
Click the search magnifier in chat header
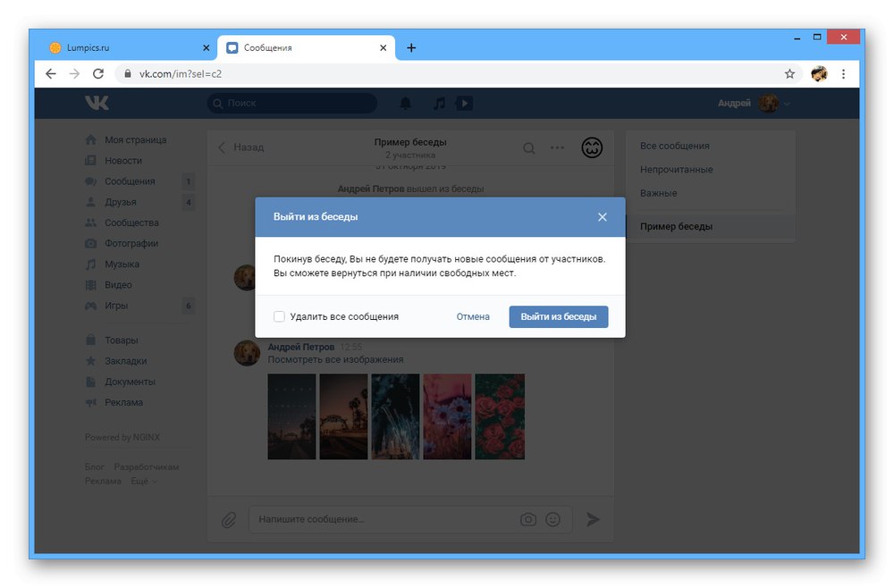[529, 148]
